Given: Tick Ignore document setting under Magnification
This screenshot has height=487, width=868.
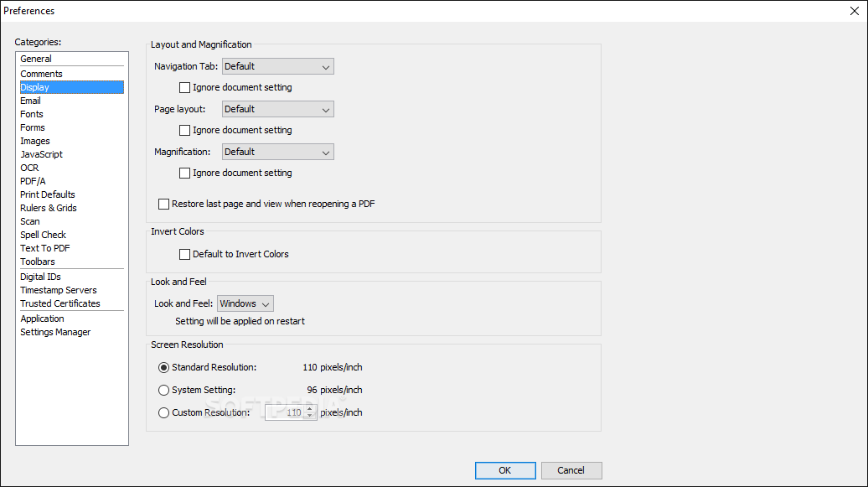Looking at the screenshot, I should 185,173.
